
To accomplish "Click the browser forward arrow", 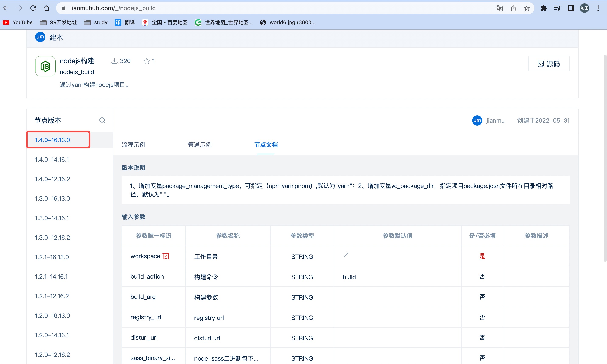I will tap(20, 8).
